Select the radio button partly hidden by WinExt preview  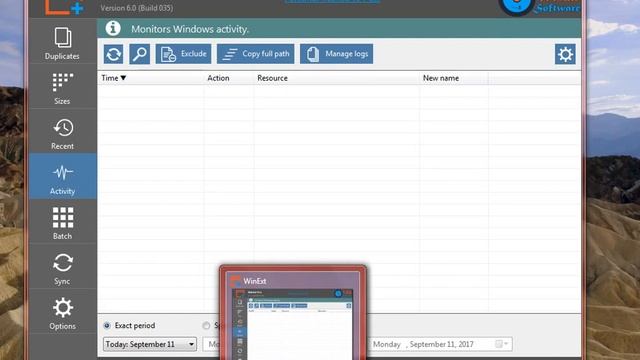(x=206, y=325)
